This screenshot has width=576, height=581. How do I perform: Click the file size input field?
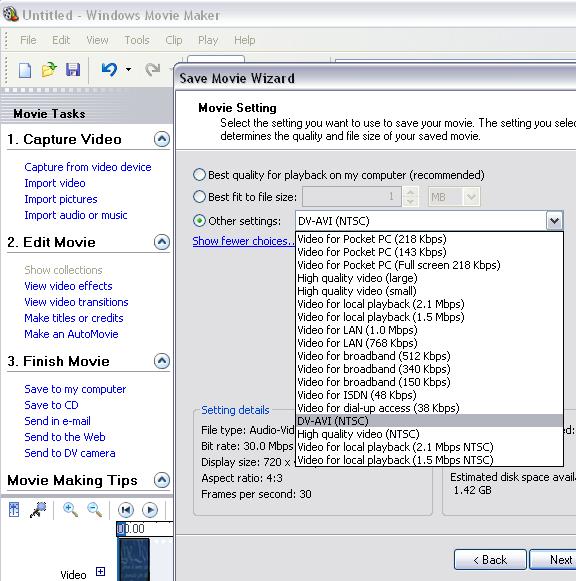[352, 196]
